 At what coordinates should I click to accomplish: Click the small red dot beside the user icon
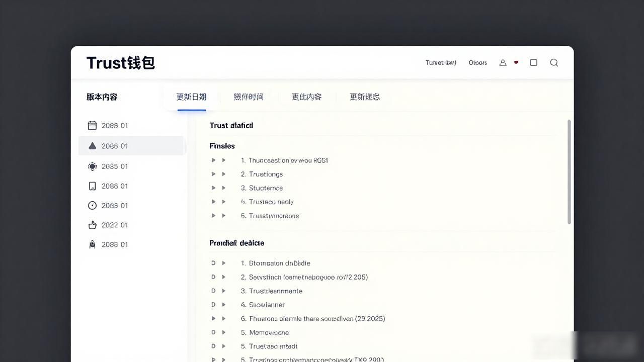coord(516,62)
